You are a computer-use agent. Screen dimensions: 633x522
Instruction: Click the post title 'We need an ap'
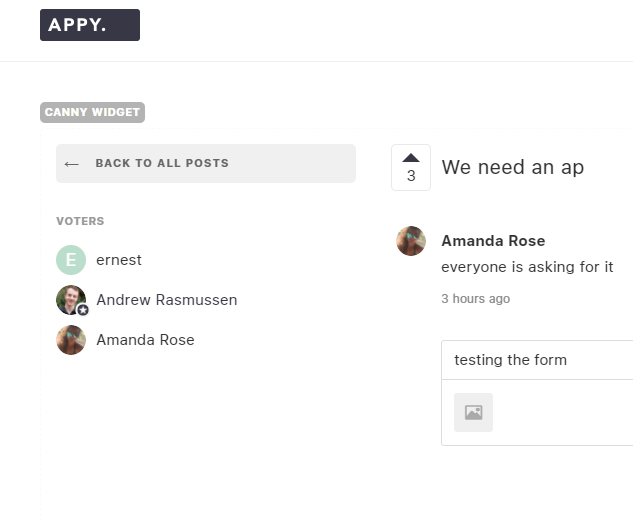pos(512,167)
